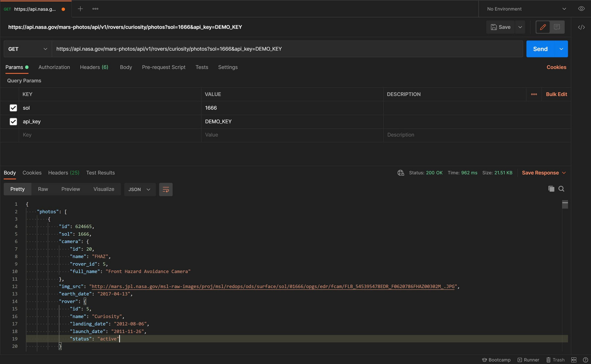Send the request
Screen dimensions: 591x364
coord(540,49)
